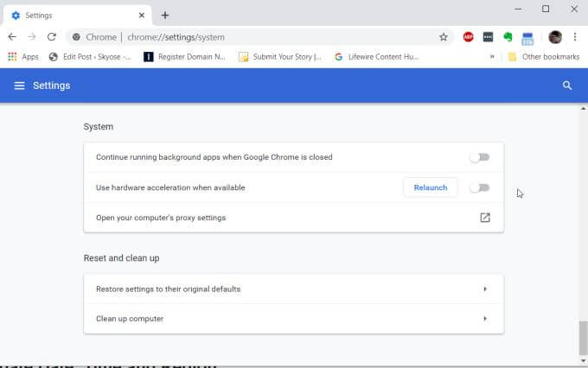Image resolution: width=588 pixels, height=368 pixels.
Task: Toggle continue running background apps switch
Action: pos(479,157)
